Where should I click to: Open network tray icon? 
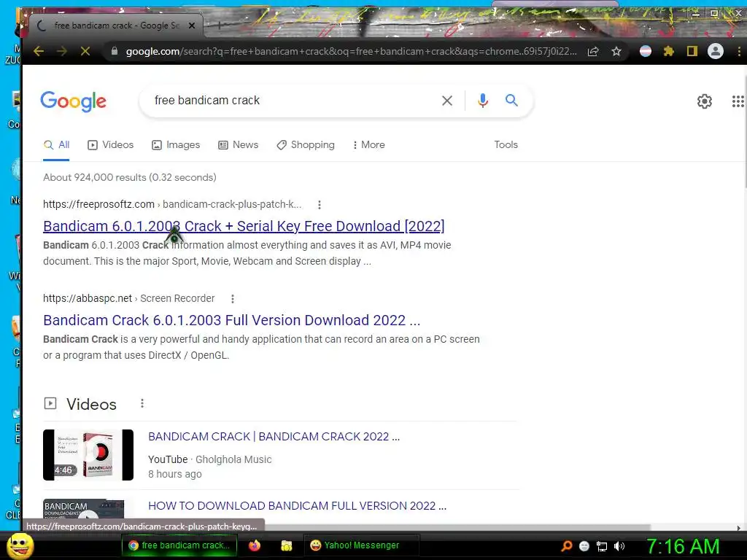(x=602, y=546)
